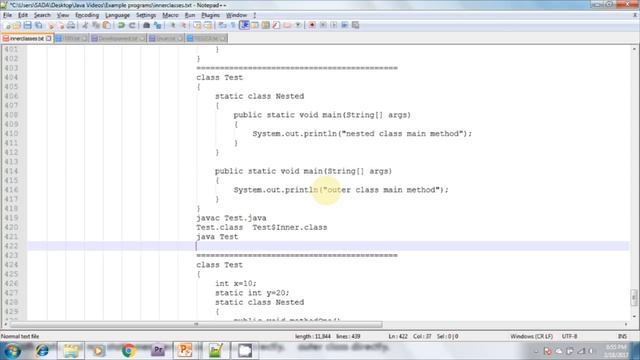640x360 pixels.
Task: Open PowerPoint from the taskbar
Action: click(184, 351)
